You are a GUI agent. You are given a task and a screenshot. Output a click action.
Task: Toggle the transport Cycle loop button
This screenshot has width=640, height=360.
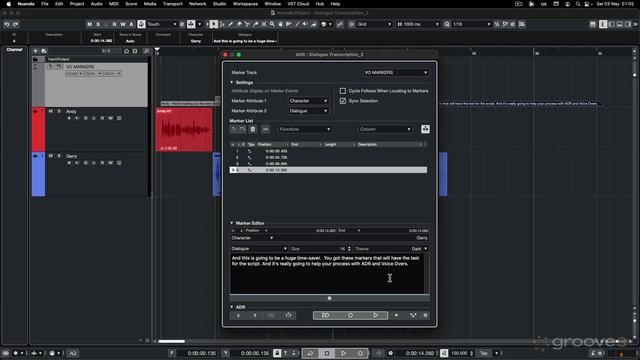[x=310, y=353]
